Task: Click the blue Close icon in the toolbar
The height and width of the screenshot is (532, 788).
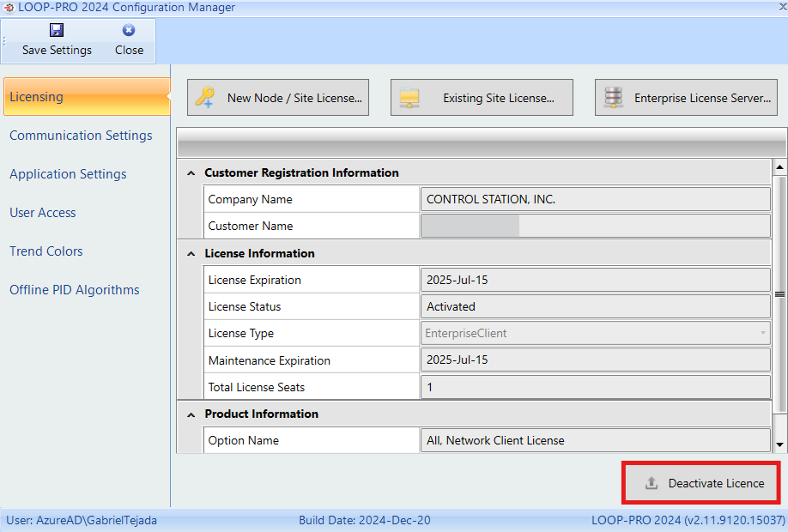Action: [x=129, y=30]
